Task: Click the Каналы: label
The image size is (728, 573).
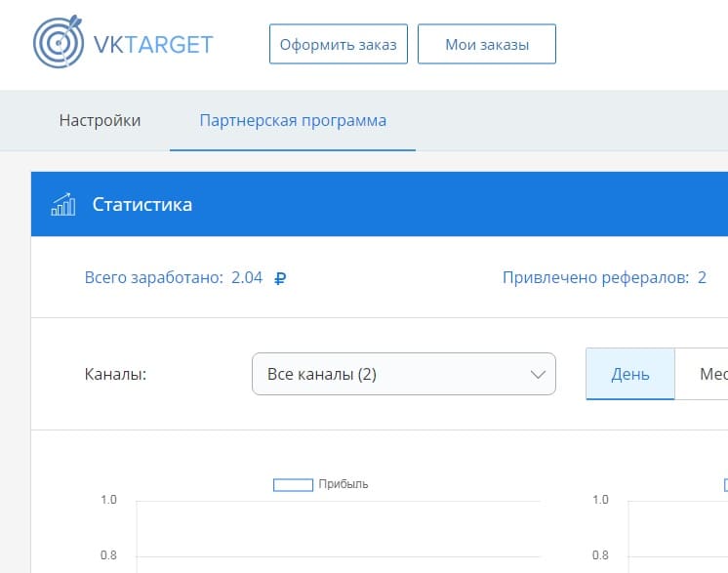Action: pyautogui.click(x=115, y=374)
